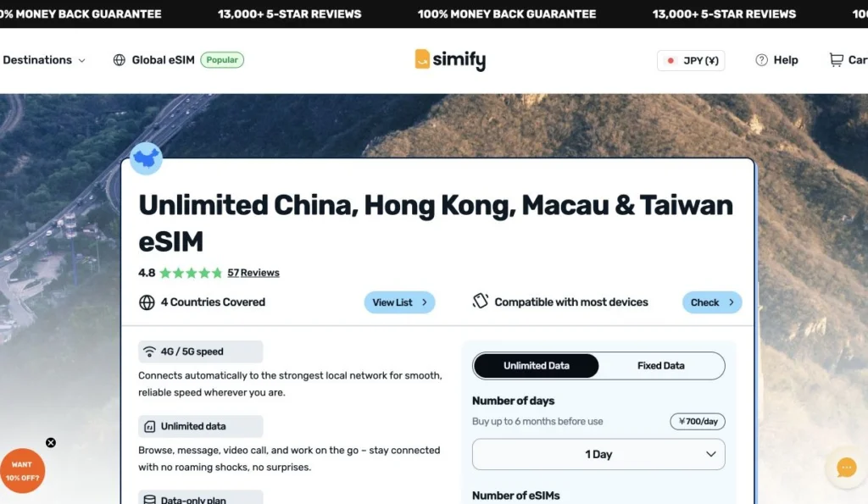This screenshot has width=868, height=504.
Task: Select the Unlimited Data tab
Action: 536,366
